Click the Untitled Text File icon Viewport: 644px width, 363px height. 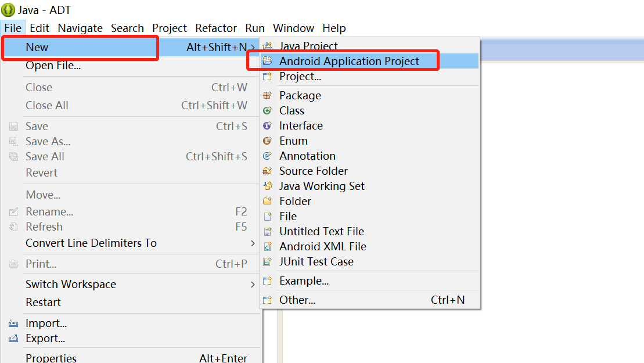[267, 231]
